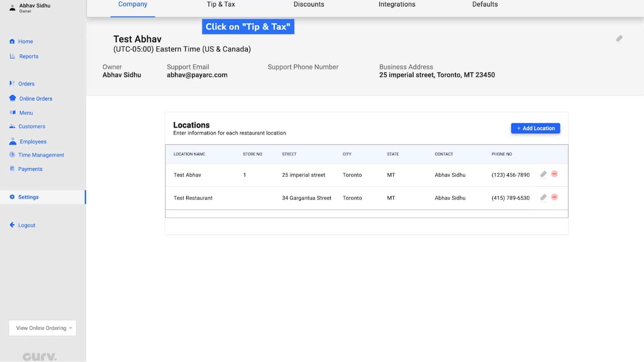Click store number 1 cell
This screenshot has height=362, width=644.
tap(245, 175)
